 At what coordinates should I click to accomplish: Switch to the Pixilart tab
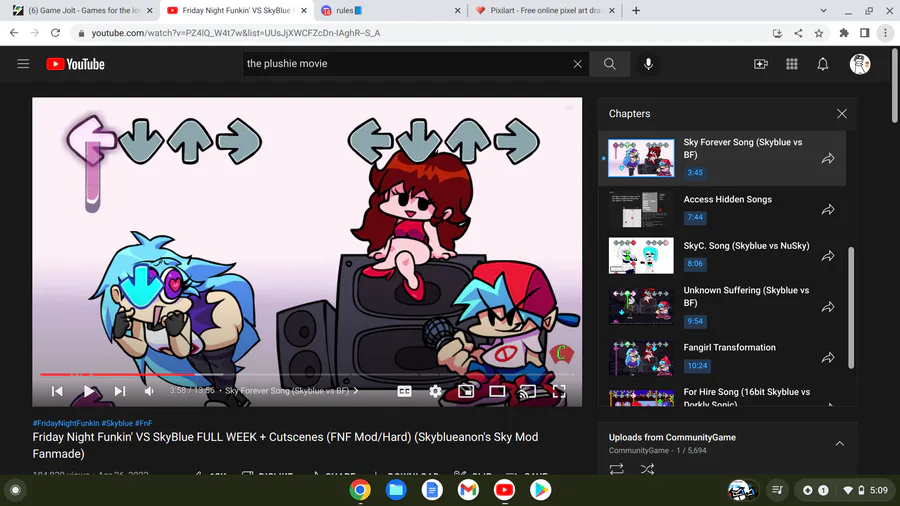pyautogui.click(x=545, y=10)
